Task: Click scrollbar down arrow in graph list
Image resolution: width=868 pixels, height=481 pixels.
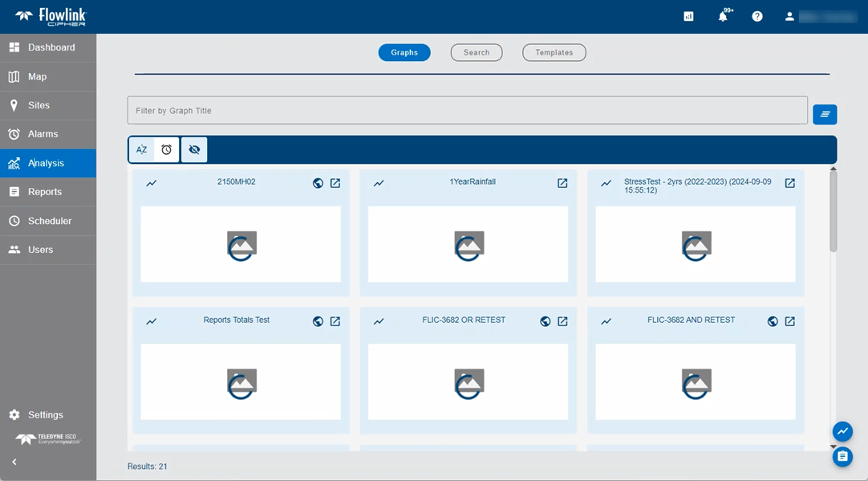Action: (x=834, y=446)
